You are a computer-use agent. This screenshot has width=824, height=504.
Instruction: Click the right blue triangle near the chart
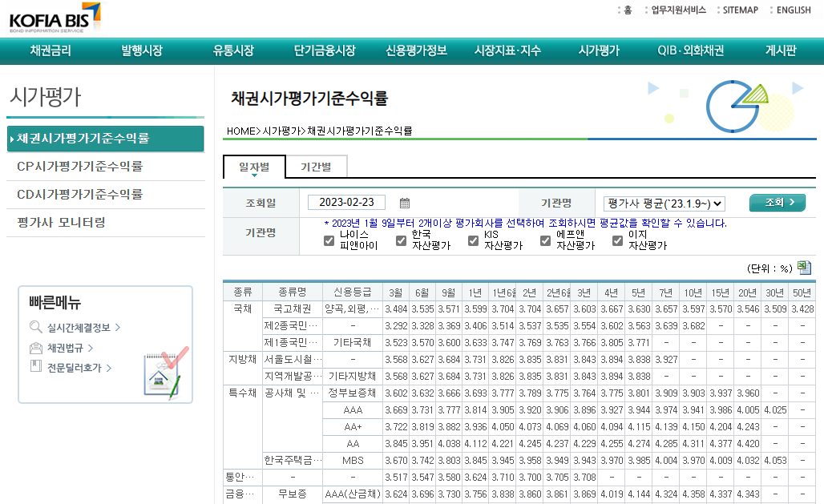(x=797, y=89)
